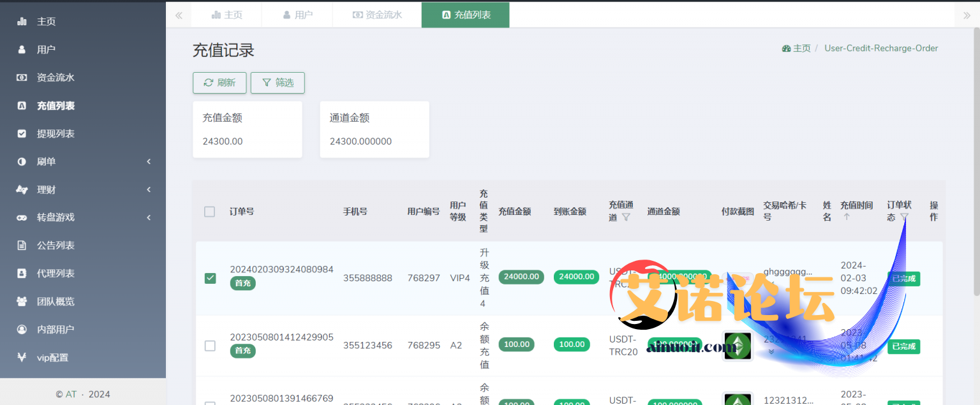Click the 用户 person icon in sidebar
Image resolution: width=980 pixels, height=405 pixels.
tap(22, 49)
